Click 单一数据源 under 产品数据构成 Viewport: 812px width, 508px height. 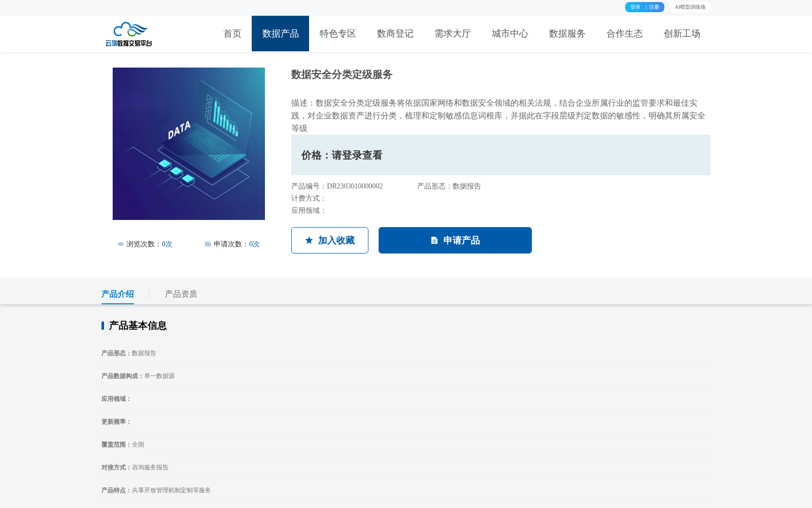click(159, 376)
